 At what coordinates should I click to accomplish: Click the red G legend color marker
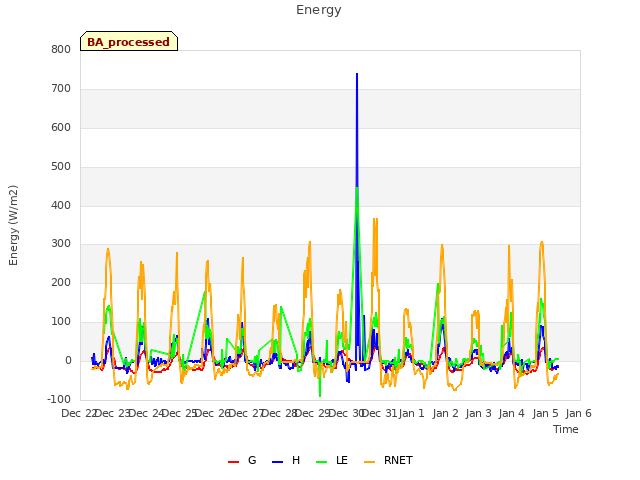pos(233,462)
